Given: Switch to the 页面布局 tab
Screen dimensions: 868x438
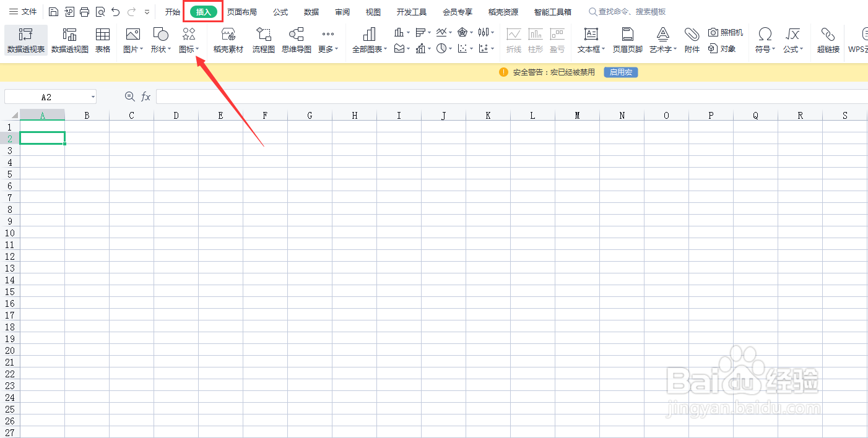Looking at the screenshot, I should tap(241, 12).
